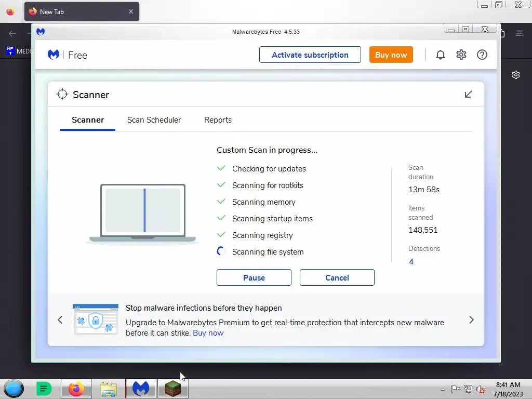Switch to the Scanner tab
Image resolution: width=532 pixels, height=399 pixels.
click(88, 120)
